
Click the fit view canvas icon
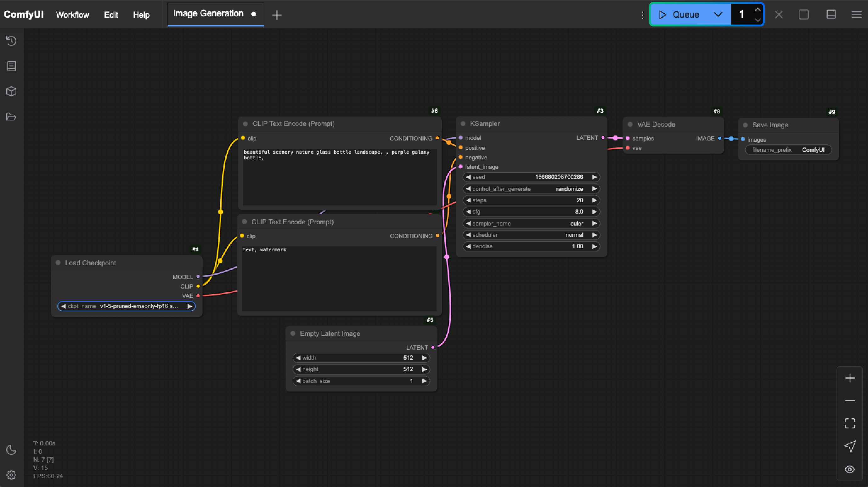pyautogui.click(x=850, y=423)
